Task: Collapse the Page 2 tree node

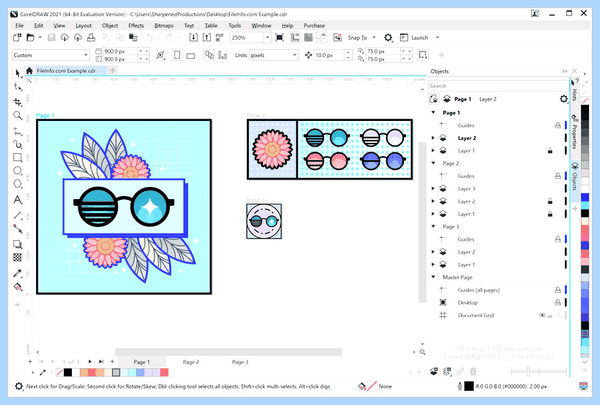Action: (433, 163)
